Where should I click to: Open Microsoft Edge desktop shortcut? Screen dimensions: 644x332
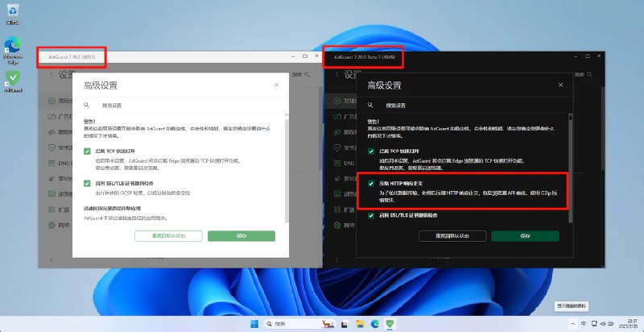pos(13,44)
